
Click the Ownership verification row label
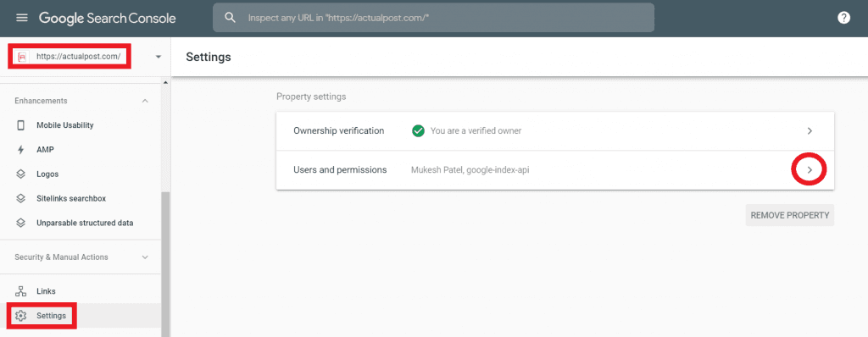338,131
